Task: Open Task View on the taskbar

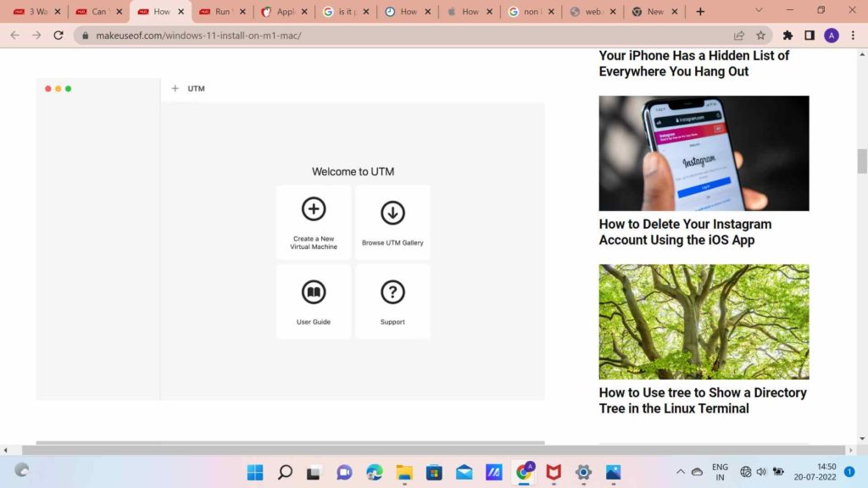Action: (314, 472)
